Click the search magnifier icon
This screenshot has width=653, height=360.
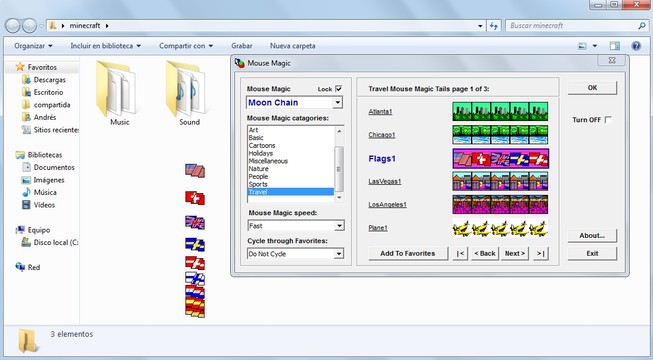coord(641,26)
